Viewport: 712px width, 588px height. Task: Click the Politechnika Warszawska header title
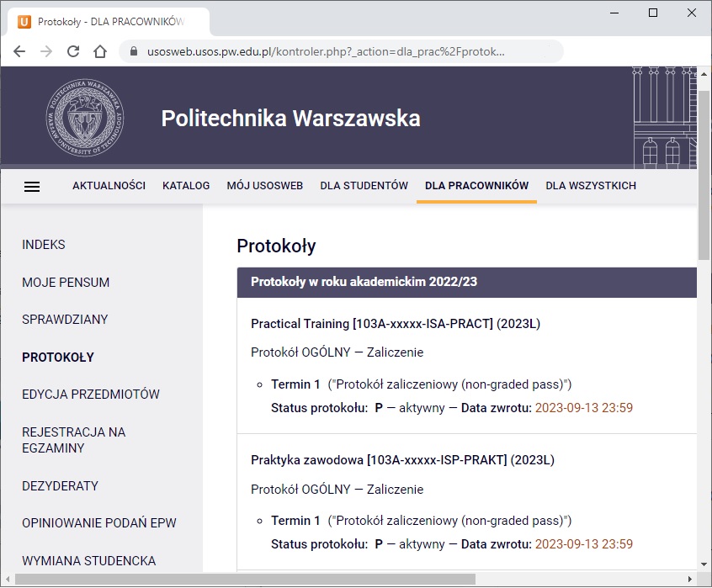[x=290, y=119]
